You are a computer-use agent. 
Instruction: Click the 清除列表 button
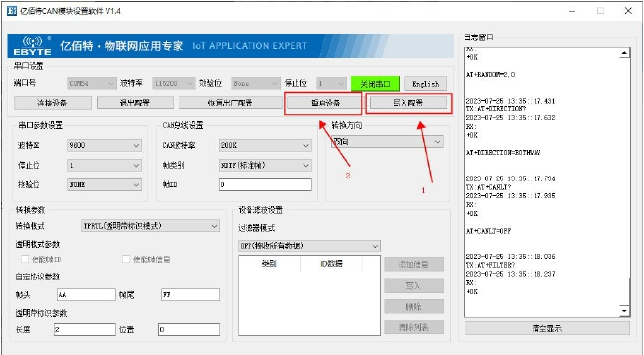click(413, 327)
